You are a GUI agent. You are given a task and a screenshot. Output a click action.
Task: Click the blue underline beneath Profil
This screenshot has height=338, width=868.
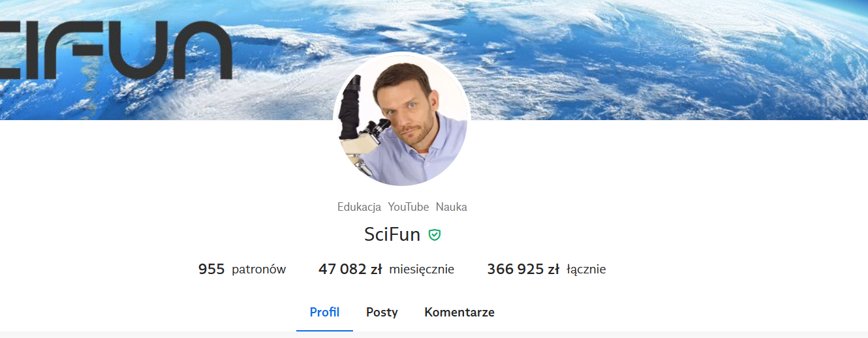pos(324,330)
